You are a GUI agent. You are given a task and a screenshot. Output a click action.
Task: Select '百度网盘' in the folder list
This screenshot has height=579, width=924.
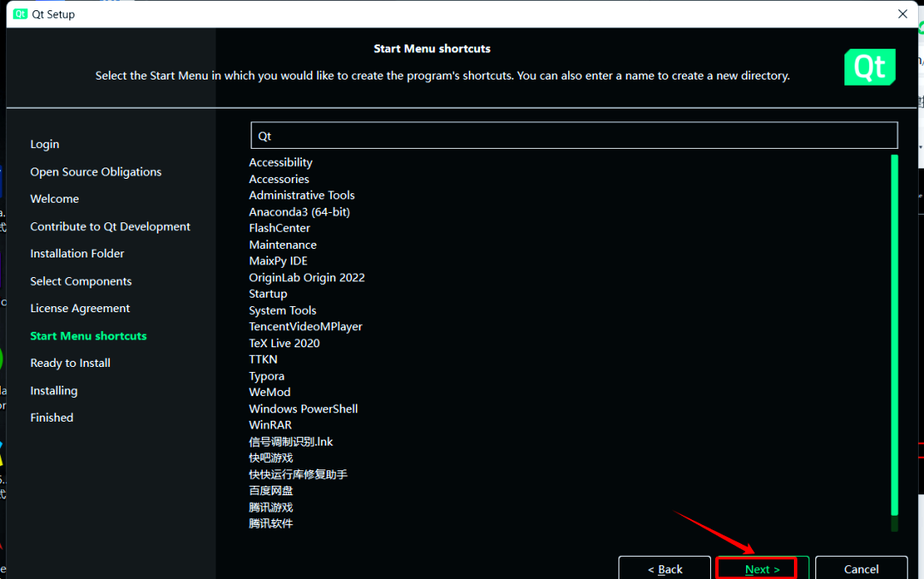(270, 490)
